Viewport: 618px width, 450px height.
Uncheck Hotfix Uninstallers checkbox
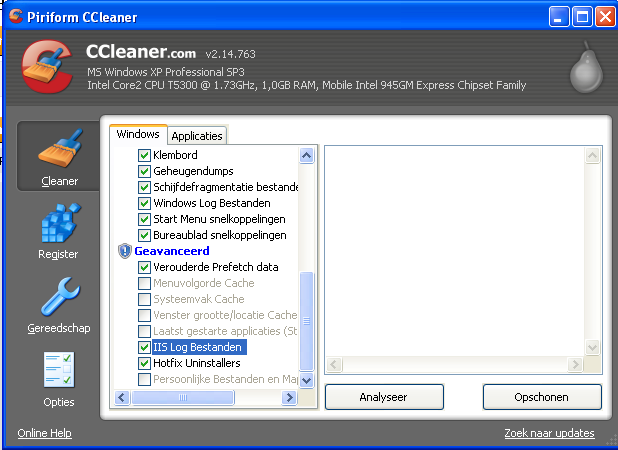(x=144, y=363)
